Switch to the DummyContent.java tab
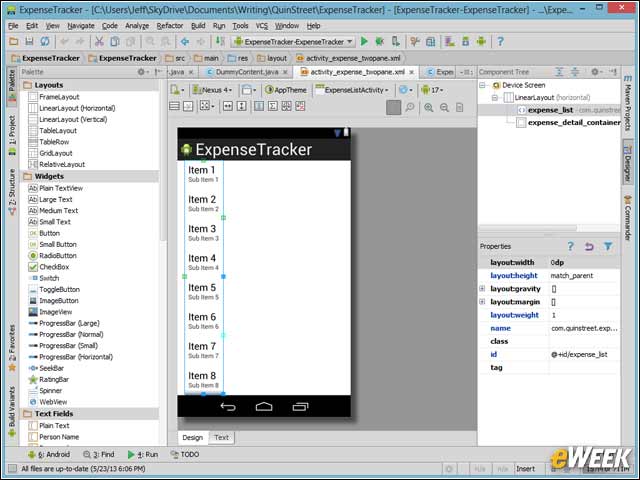 point(247,72)
